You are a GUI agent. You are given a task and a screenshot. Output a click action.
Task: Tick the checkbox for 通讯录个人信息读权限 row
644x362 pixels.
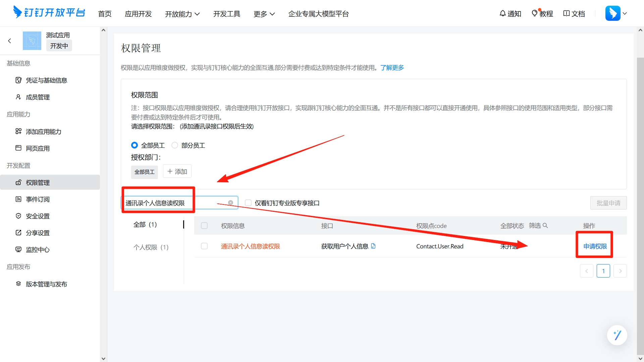[204, 246]
